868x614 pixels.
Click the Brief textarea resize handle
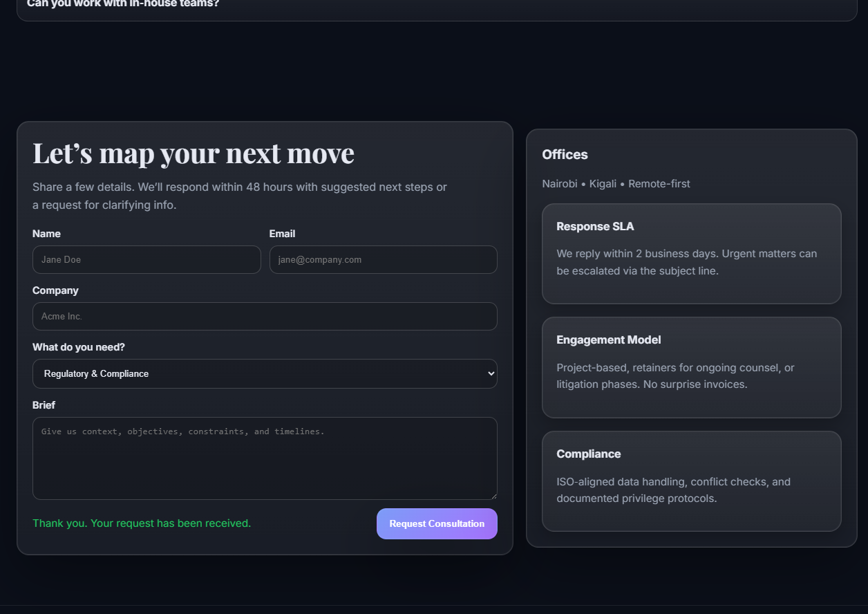[x=493, y=496]
